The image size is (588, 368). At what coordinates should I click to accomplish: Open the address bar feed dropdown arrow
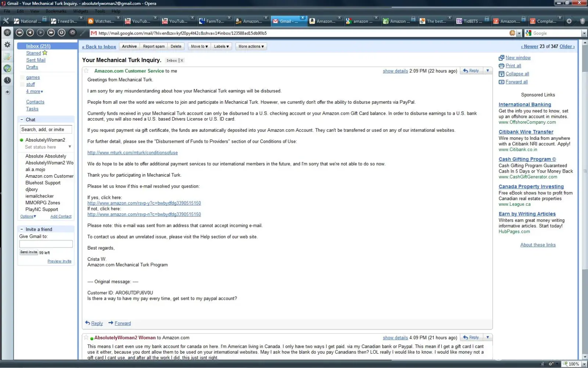coord(519,33)
